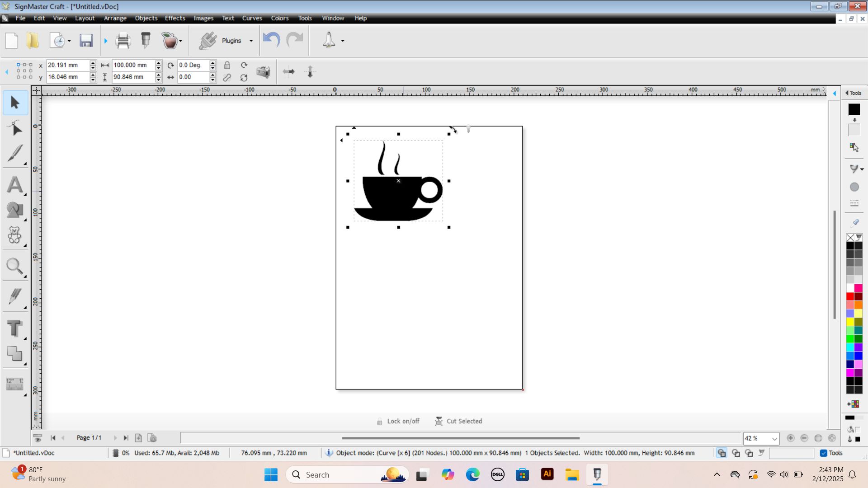Expand the shuttle icon dropdown arrow

(x=343, y=41)
